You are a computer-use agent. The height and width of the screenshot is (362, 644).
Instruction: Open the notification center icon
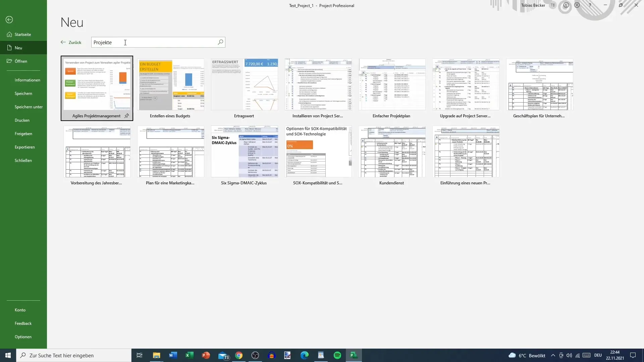click(633, 355)
